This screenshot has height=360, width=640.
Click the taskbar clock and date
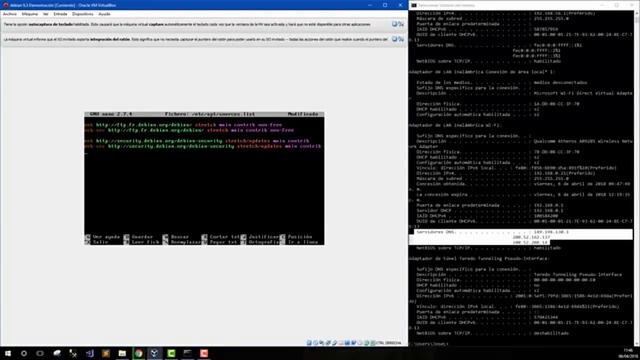tap(628, 353)
